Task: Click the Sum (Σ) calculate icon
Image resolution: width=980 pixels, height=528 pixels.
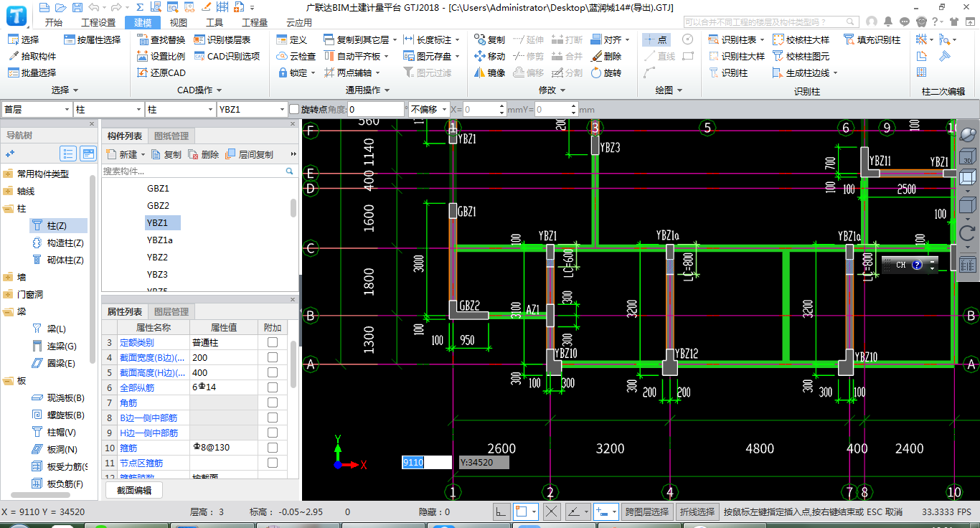Action: point(140,7)
